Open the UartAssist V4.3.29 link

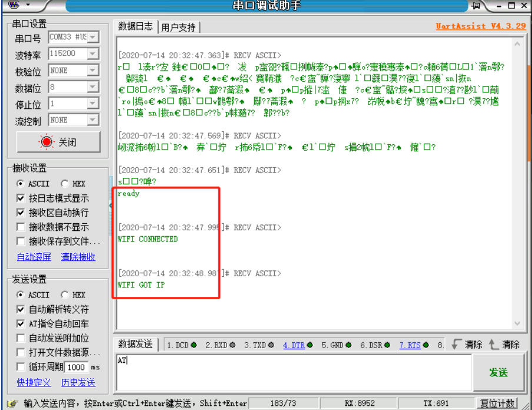click(480, 26)
